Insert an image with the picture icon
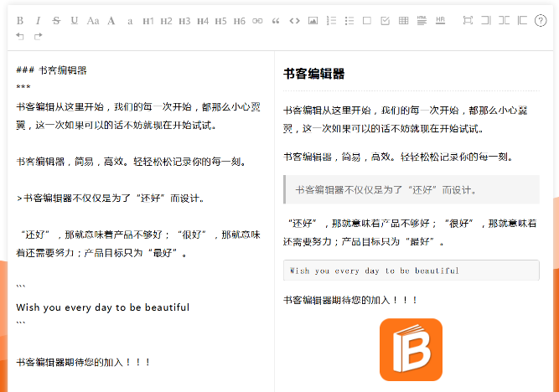The height and width of the screenshot is (392, 559). (313, 21)
